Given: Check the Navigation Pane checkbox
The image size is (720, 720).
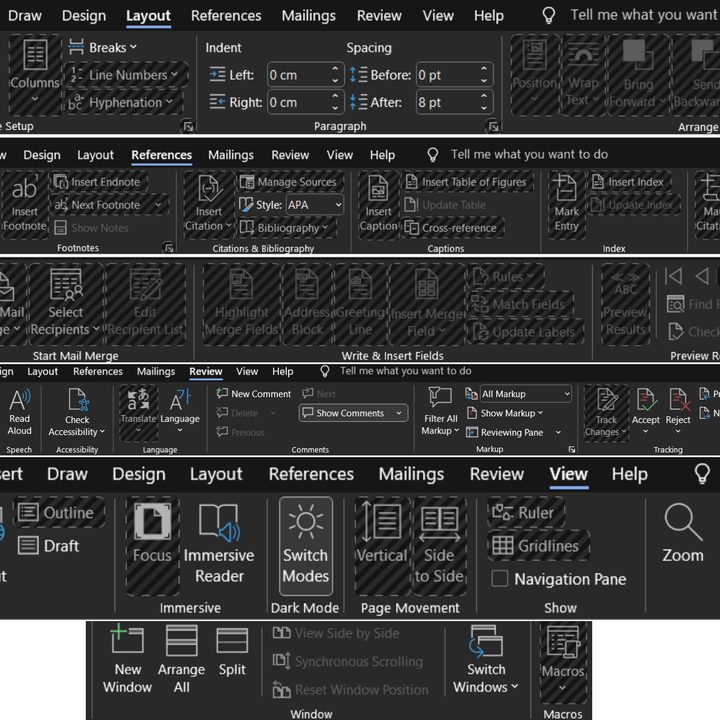Looking at the screenshot, I should click(500, 579).
